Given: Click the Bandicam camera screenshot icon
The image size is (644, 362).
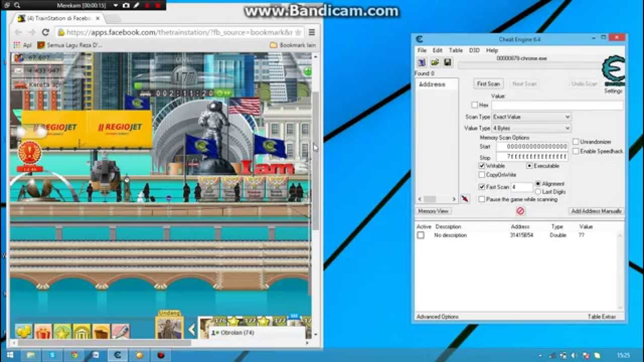Looking at the screenshot, I should point(126,6).
